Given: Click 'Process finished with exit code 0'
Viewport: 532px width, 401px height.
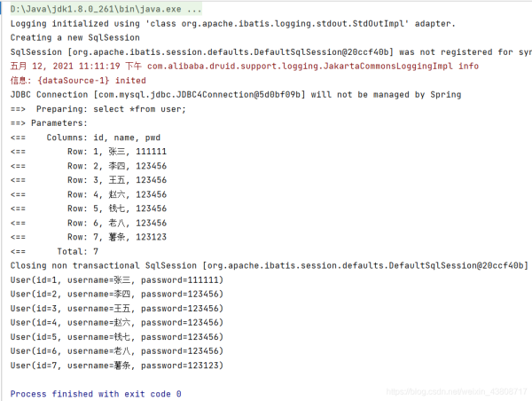Looking at the screenshot, I should pyautogui.click(x=96, y=393).
